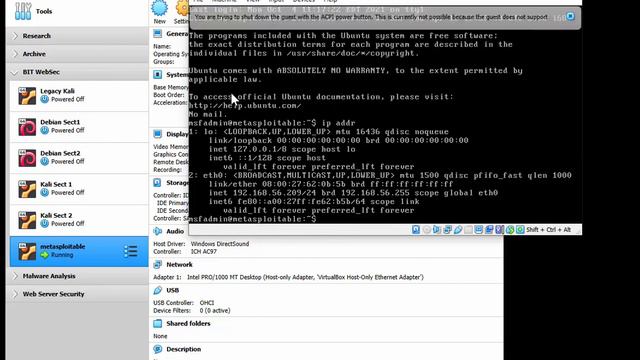Click the Windows DirectSound host driver value

[x=220, y=244]
